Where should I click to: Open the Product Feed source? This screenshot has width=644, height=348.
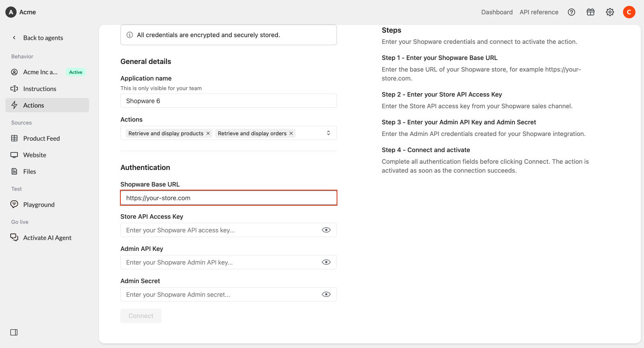click(47, 138)
